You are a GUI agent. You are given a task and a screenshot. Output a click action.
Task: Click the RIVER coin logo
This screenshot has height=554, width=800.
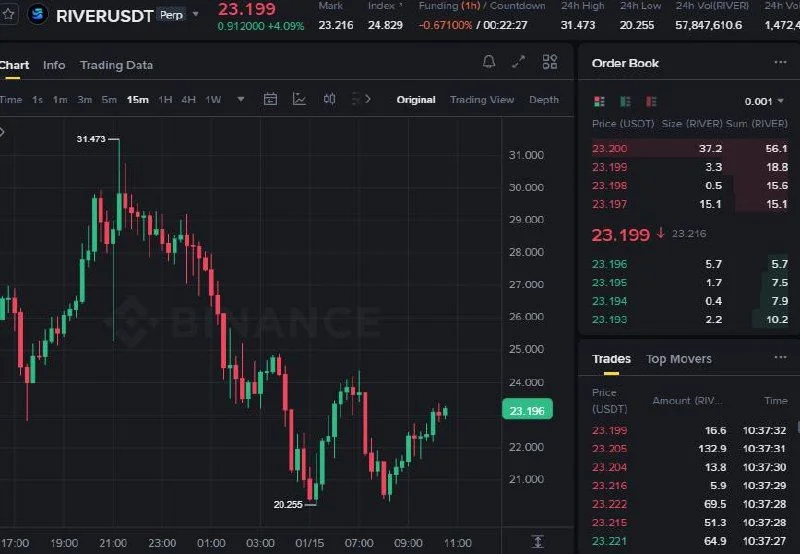pyautogui.click(x=37, y=15)
